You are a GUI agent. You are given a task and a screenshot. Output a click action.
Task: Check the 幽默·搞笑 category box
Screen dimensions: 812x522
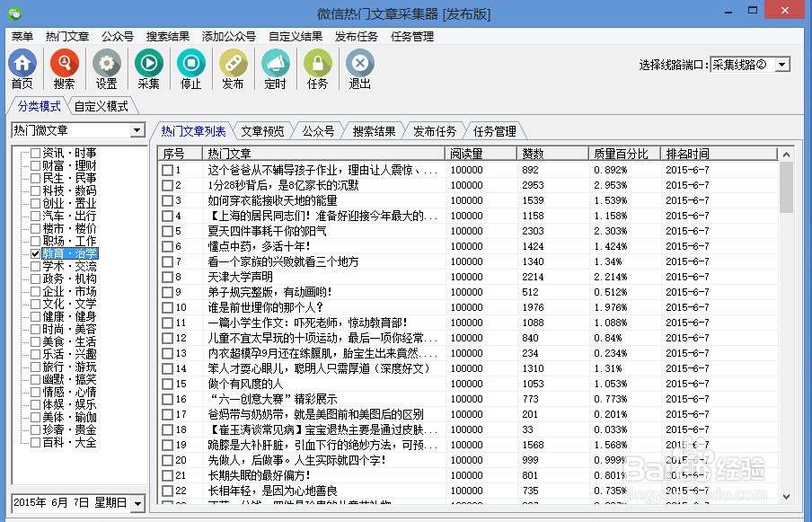(x=35, y=379)
